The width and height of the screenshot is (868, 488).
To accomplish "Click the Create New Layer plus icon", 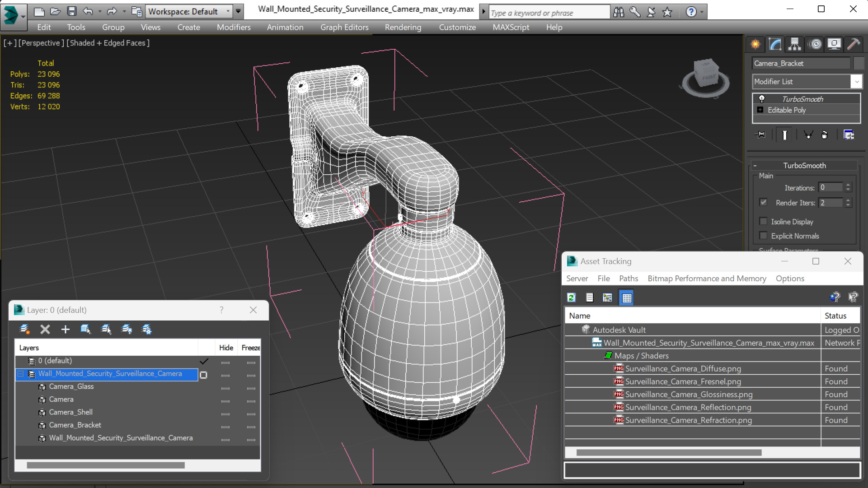I will [66, 330].
